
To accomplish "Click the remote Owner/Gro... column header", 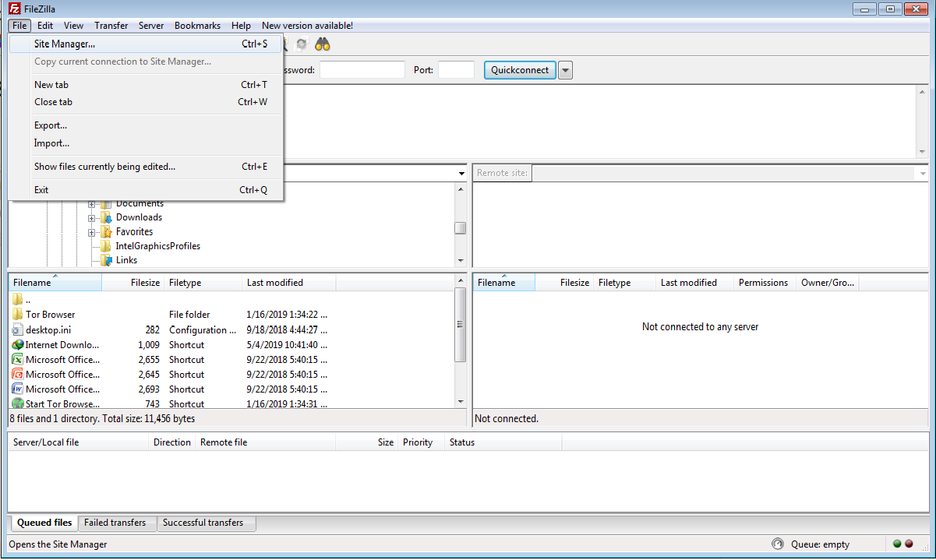I will coord(828,283).
